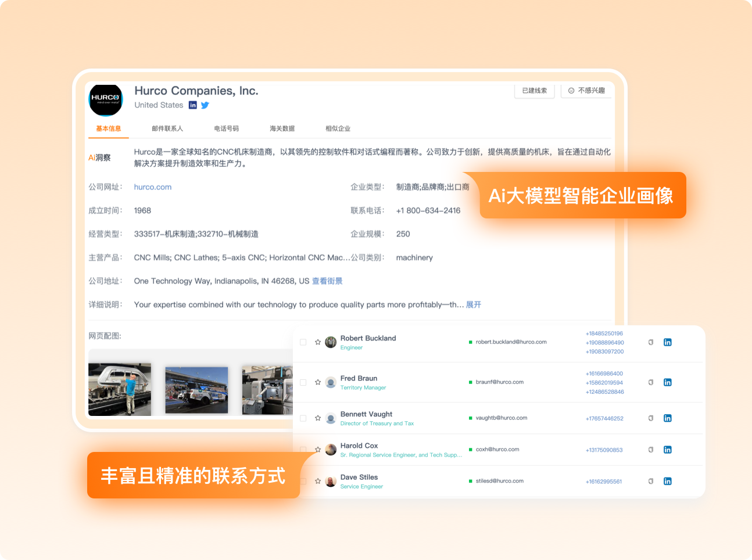Image resolution: width=752 pixels, height=560 pixels.
Task: Click email vaughtb@hurco.com
Action: click(502, 418)
